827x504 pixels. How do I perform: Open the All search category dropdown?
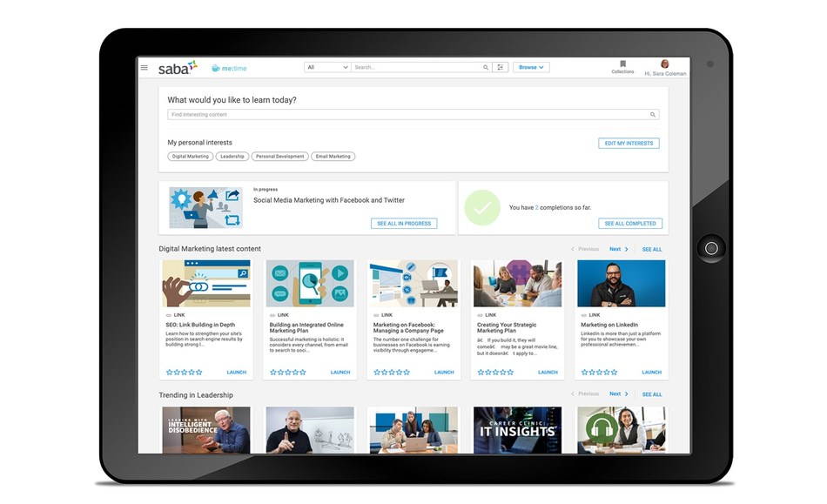[327, 67]
